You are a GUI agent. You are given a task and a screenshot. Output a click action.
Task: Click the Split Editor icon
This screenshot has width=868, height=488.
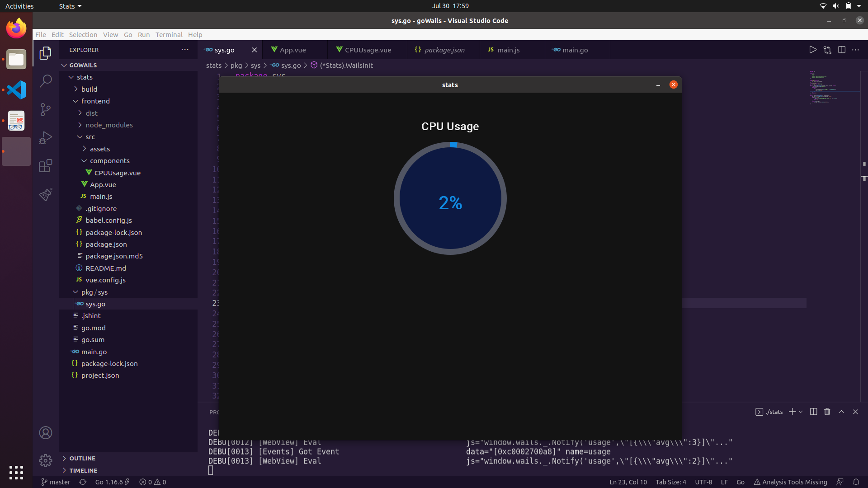pos(842,50)
